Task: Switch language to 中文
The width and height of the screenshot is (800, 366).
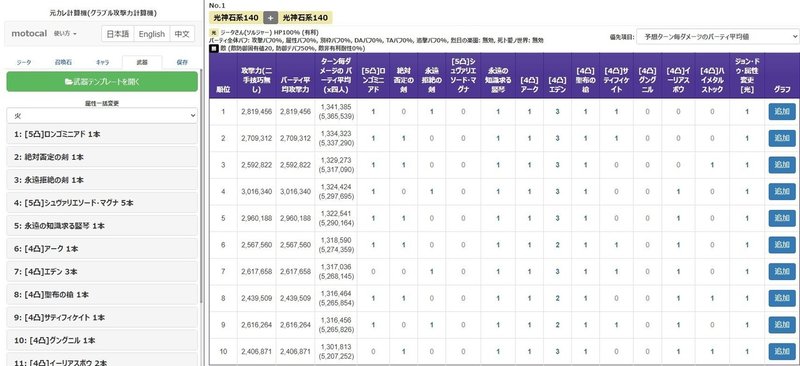Action: 182,34
